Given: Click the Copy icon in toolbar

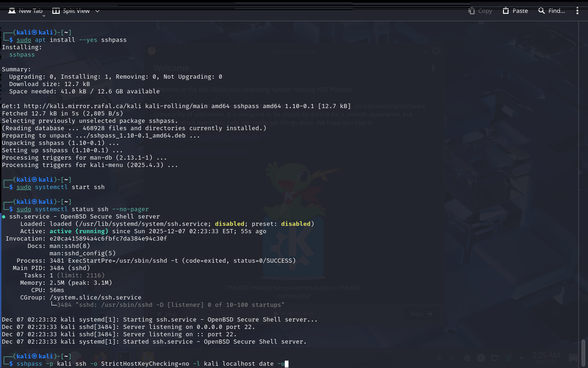Looking at the screenshot, I should (x=472, y=11).
